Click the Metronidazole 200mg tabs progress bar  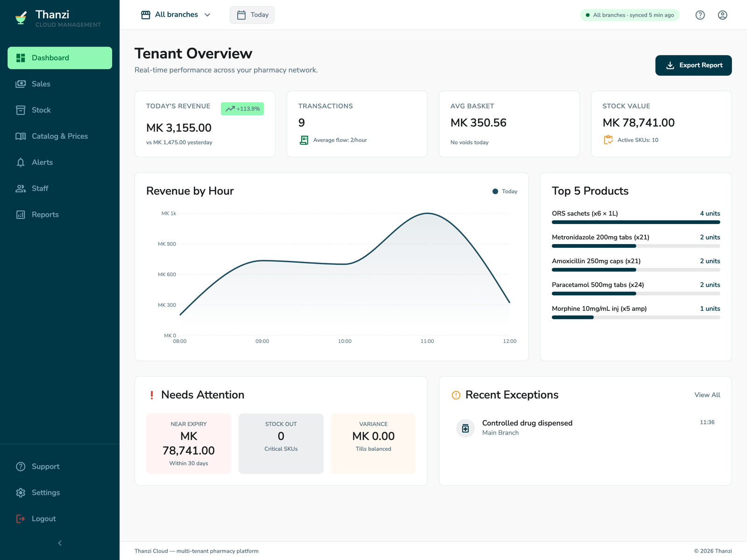[636, 246]
